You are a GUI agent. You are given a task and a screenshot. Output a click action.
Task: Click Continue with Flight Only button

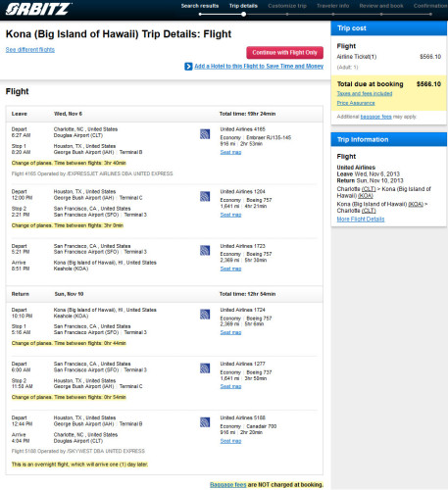[x=284, y=53]
